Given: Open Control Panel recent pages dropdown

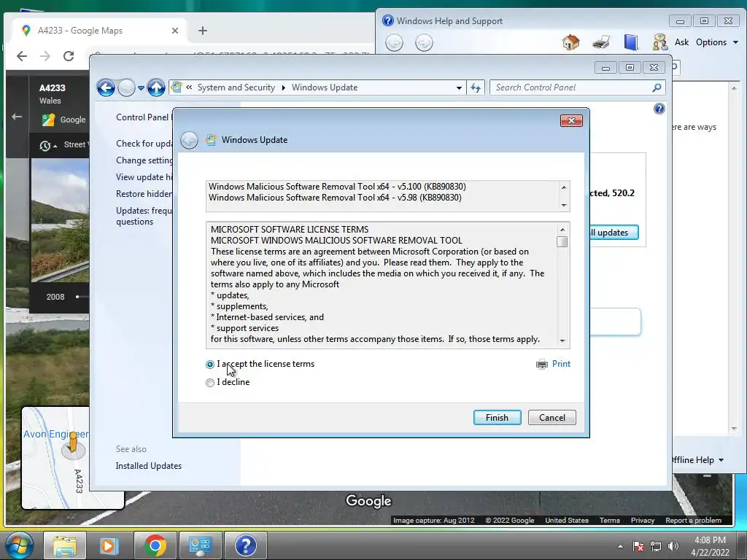Looking at the screenshot, I should (141, 88).
